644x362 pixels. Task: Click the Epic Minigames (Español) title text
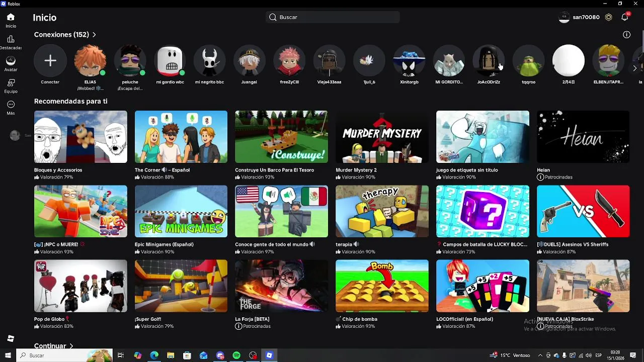[x=164, y=244]
